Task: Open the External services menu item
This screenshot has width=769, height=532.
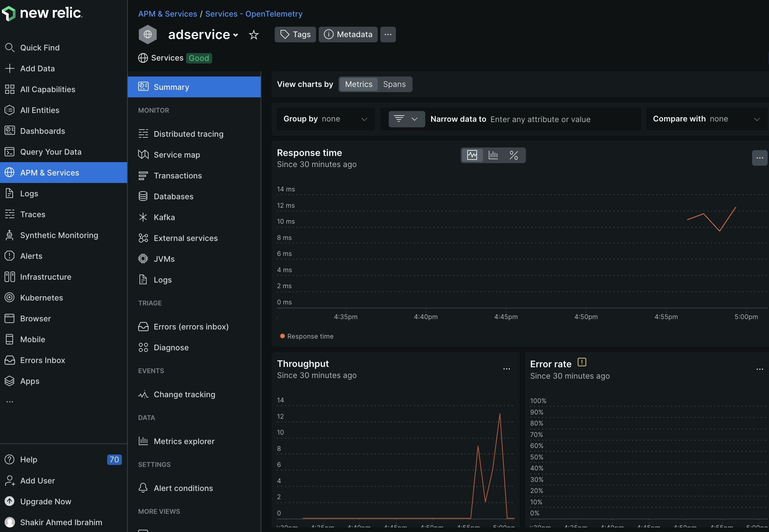Action: click(194, 238)
